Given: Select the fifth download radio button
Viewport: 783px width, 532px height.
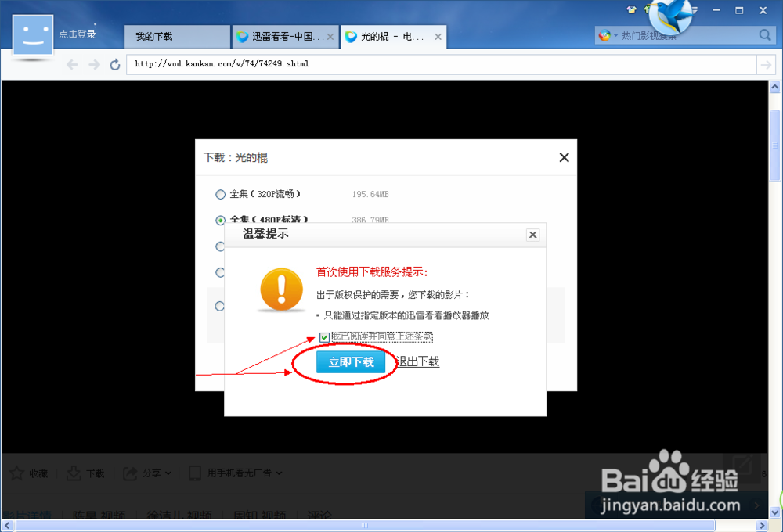Looking at the screenshot, I should tap(220, 306).
